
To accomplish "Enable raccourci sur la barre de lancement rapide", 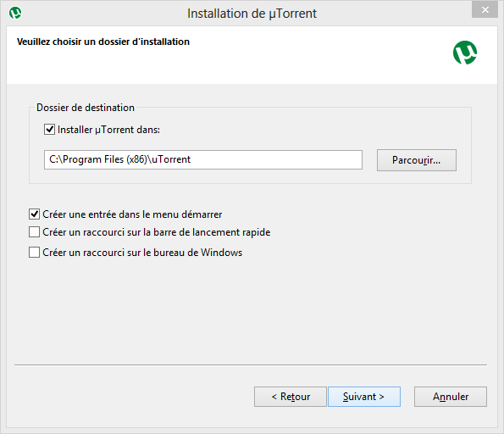I will pyautogui.click(x=35, y=232).
